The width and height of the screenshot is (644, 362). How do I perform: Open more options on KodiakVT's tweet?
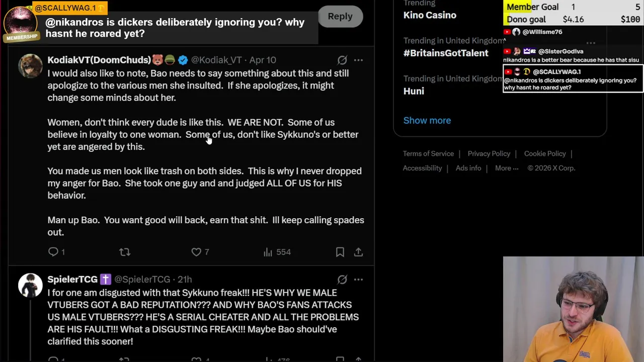coord(358,60)
